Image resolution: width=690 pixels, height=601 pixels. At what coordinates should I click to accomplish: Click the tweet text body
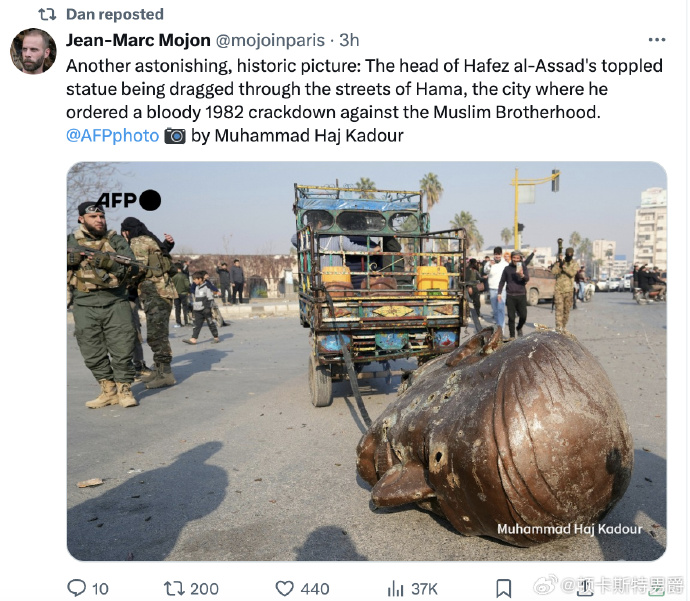[364, 101]
